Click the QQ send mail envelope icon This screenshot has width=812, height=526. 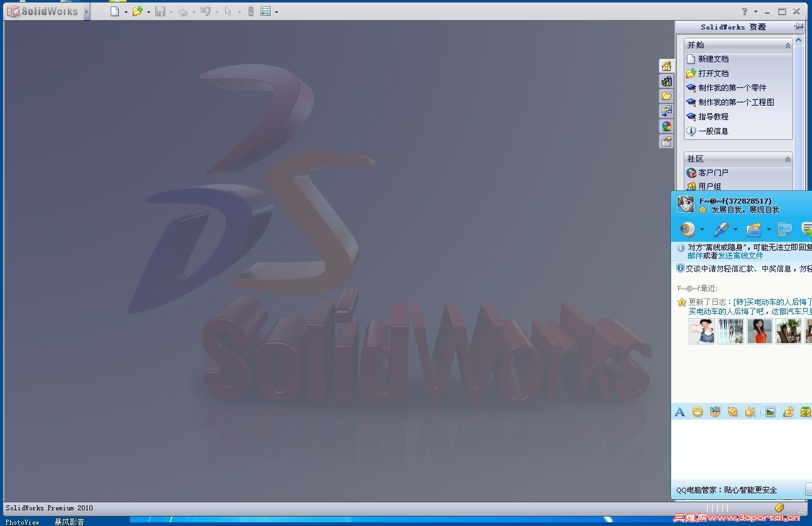(784, 229)
